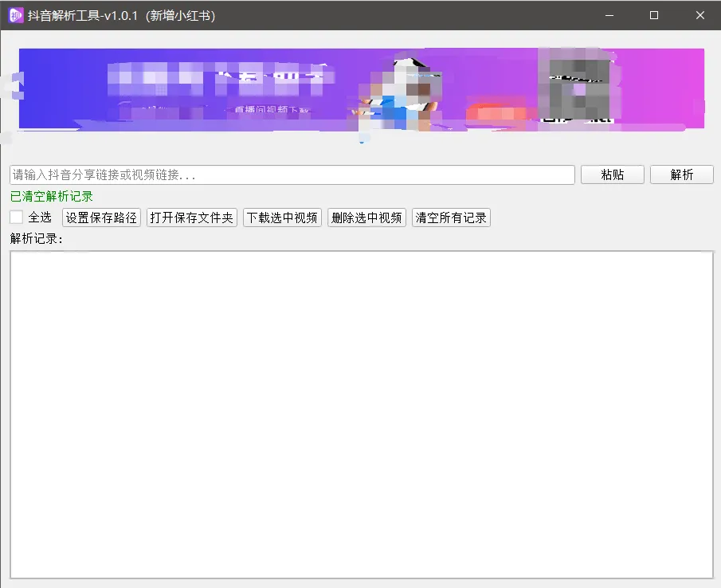This screenshot has width=721, height=588.
Task: Click the title bar version text v1.0.1
Action: pyautogui.click(x=122, y=15)
